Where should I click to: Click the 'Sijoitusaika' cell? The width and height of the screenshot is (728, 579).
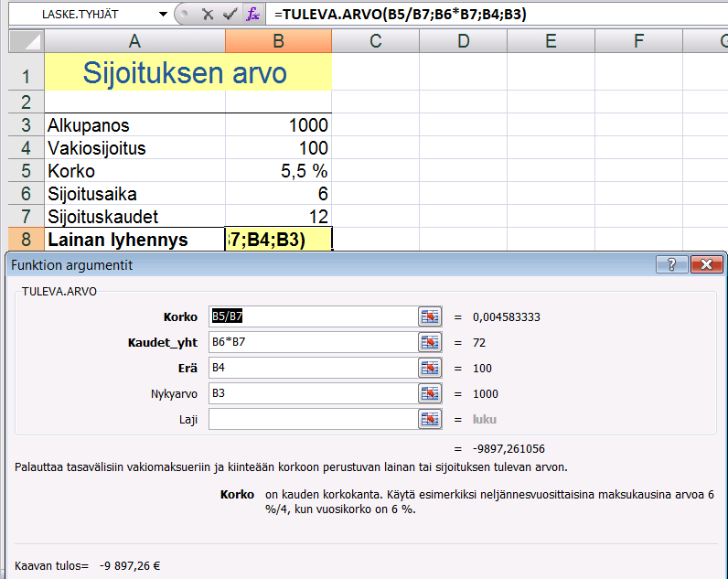point(134,193)
